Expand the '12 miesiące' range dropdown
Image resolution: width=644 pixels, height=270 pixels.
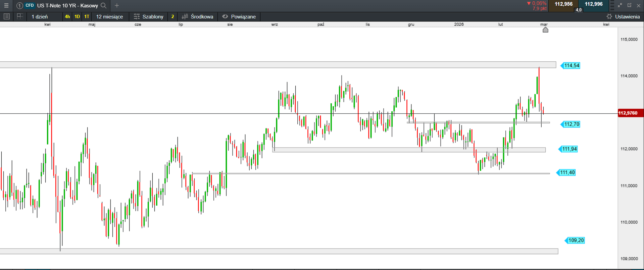tap(109, 16)
